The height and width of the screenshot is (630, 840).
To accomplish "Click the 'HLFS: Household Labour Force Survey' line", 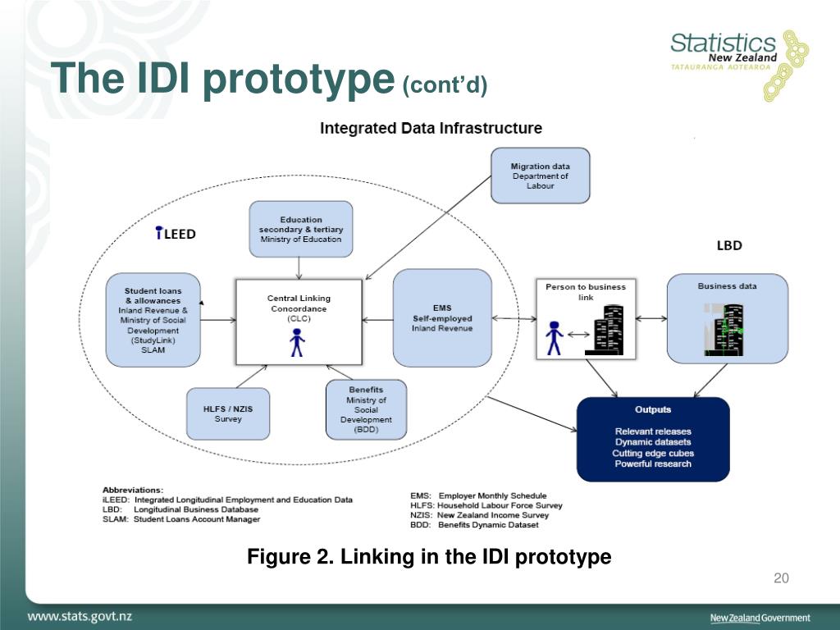I will coord(486,505).
